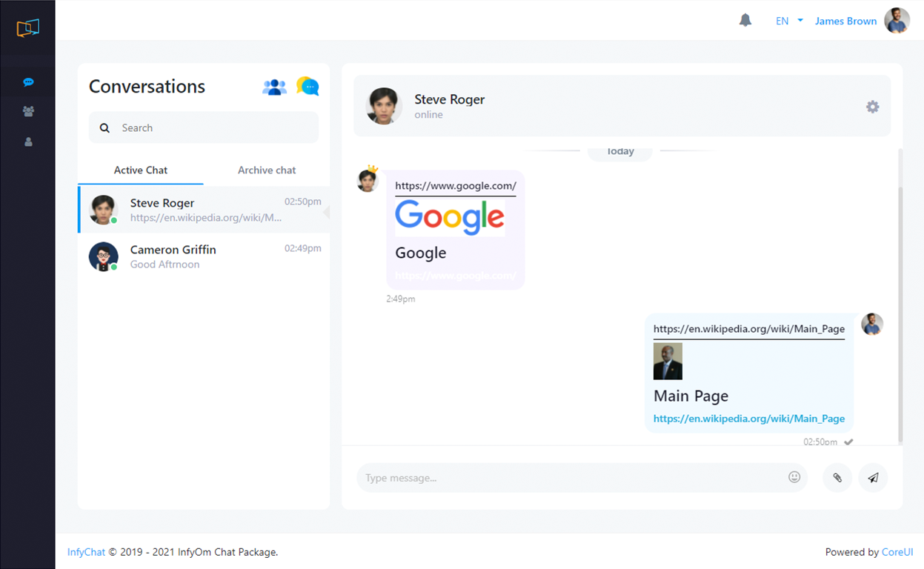Expand the EN language dropdown

(788, 21)
